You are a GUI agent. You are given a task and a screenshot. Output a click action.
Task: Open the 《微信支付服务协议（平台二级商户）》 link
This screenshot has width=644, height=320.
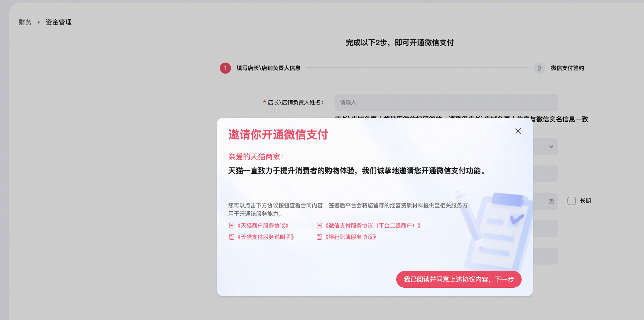point(373,225)
